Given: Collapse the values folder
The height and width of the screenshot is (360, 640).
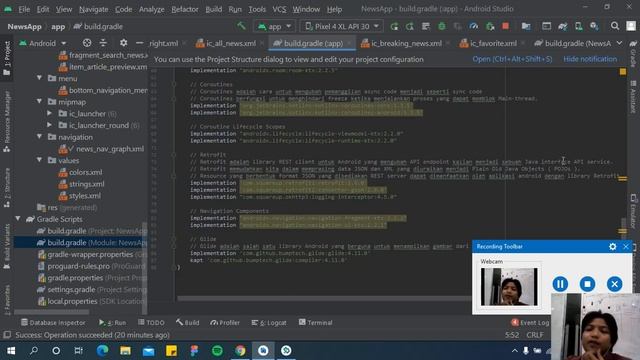Looking at the screenshot, I should click(x=40, y=160).
